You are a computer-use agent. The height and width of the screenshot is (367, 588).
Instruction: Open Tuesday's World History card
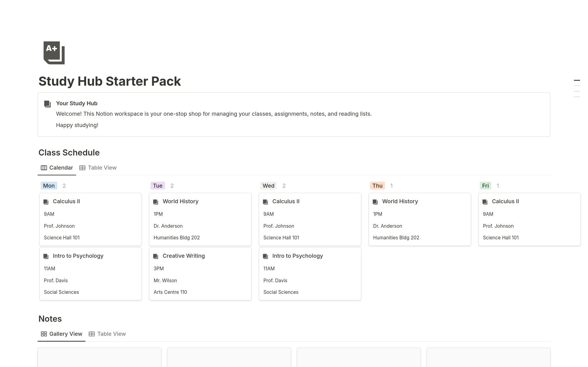coord(200,219)
